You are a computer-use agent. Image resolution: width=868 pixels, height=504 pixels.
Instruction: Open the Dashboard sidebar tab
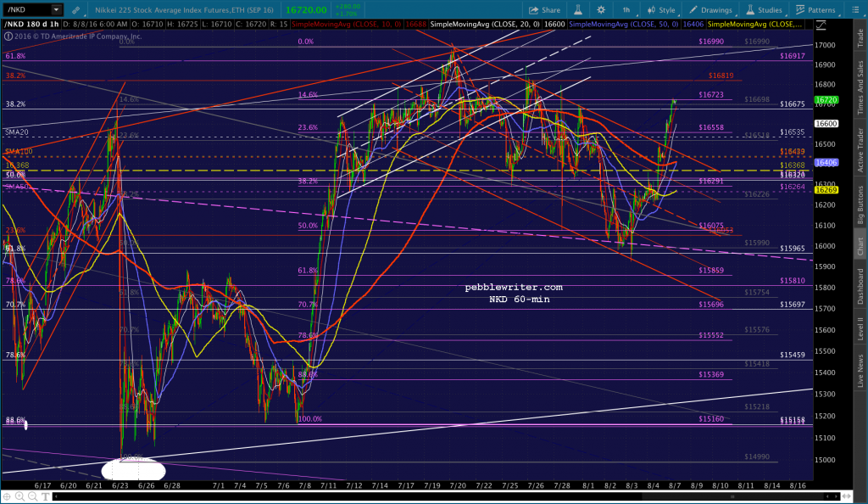click(x=860, y=286)
